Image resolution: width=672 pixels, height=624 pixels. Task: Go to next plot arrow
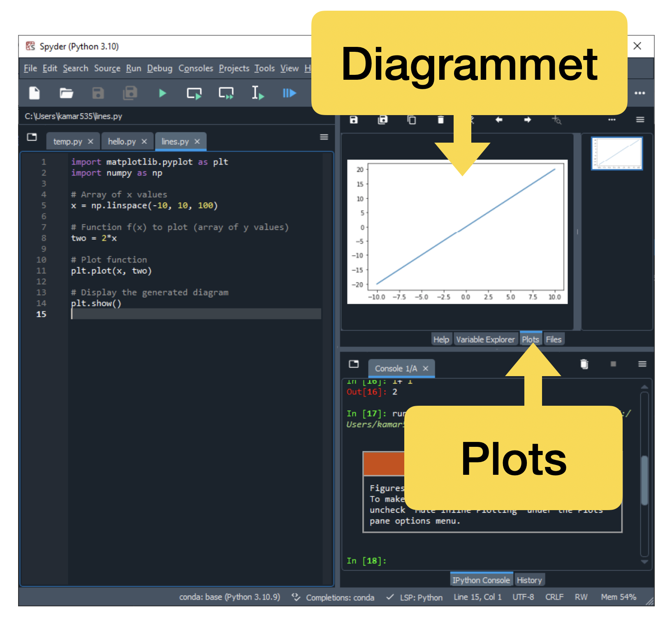point(528,120)
